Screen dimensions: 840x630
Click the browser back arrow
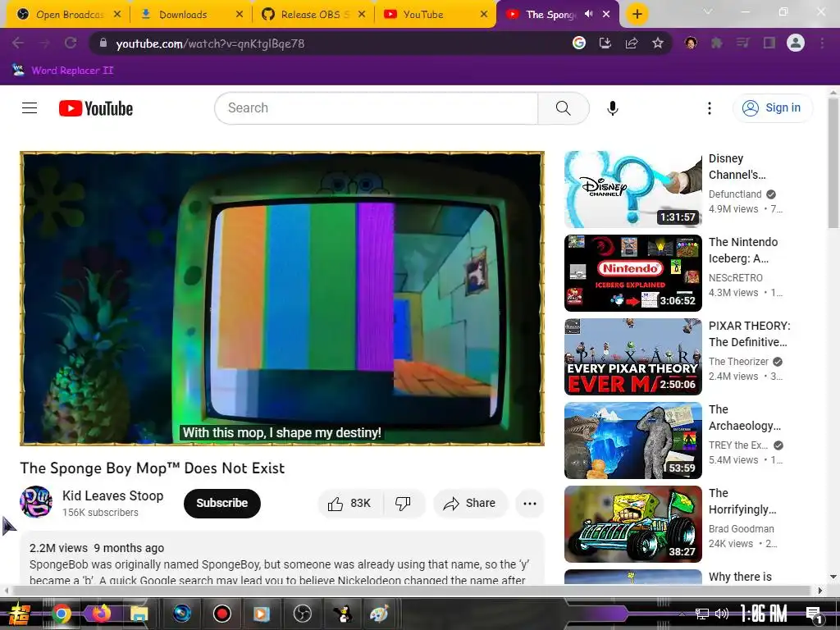(x=18, y=43)
